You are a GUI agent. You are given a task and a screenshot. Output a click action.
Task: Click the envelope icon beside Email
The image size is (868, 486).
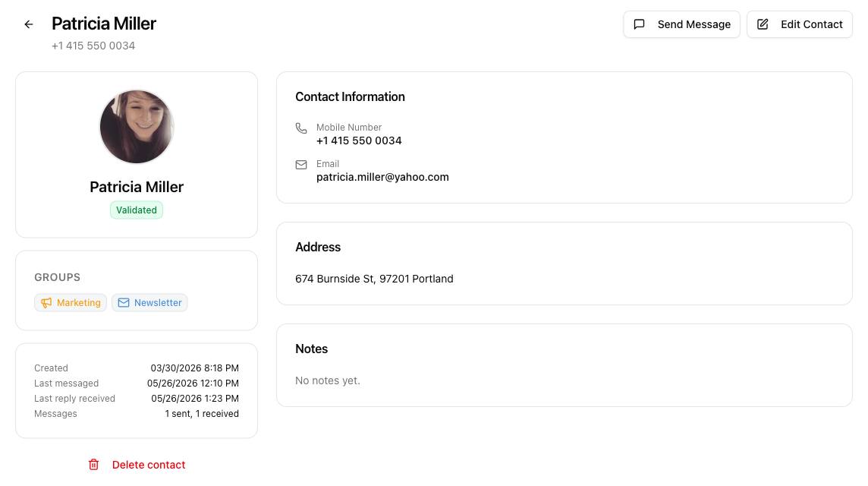301,165
